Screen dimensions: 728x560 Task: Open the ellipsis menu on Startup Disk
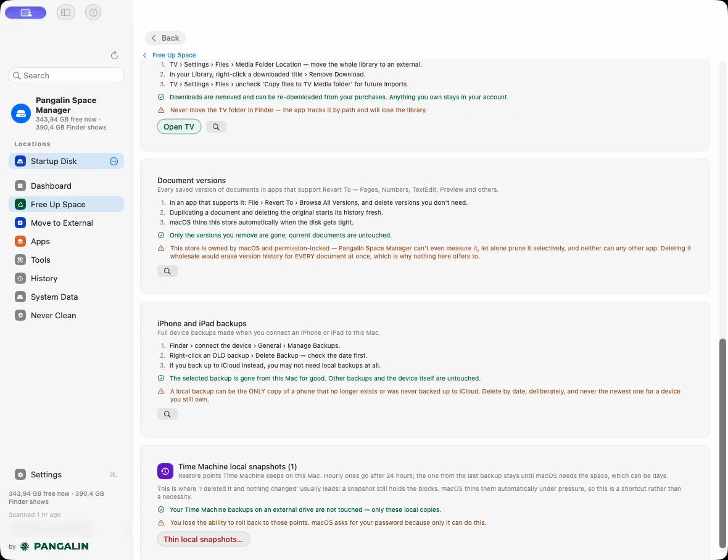tap(114, 162)
